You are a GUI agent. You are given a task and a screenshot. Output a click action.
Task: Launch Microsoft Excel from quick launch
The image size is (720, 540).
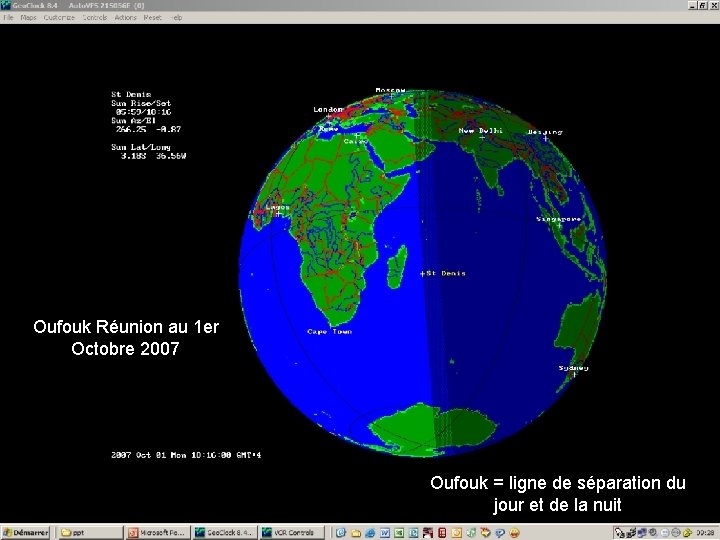[399, 533]
